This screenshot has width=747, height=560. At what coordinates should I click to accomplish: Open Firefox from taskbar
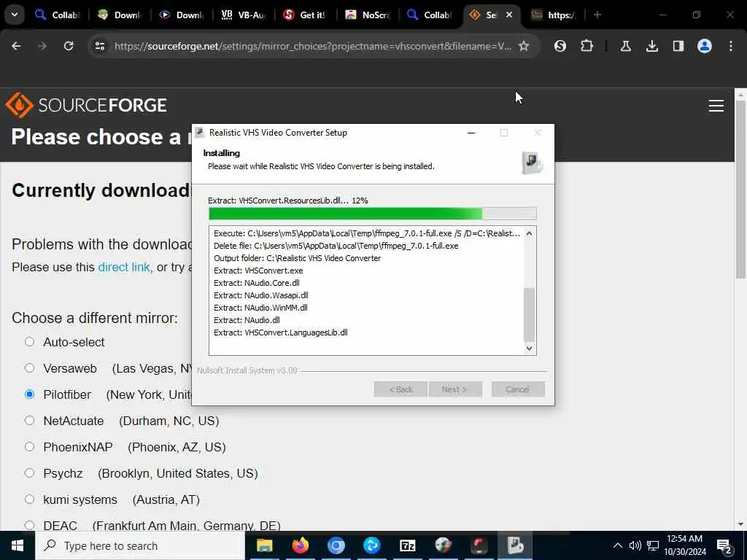coord(300,545)
